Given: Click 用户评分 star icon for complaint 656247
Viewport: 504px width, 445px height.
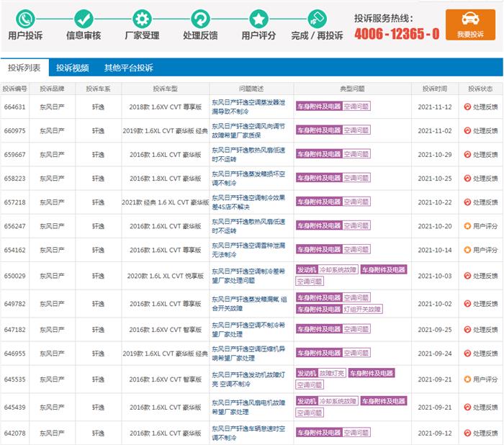Looking at the screenshot, I should click(467, 226).
